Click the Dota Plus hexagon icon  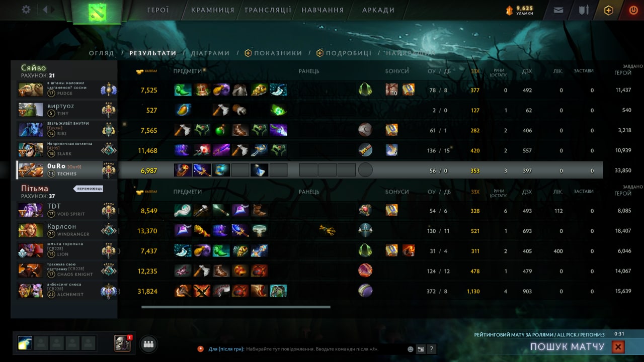609,10
